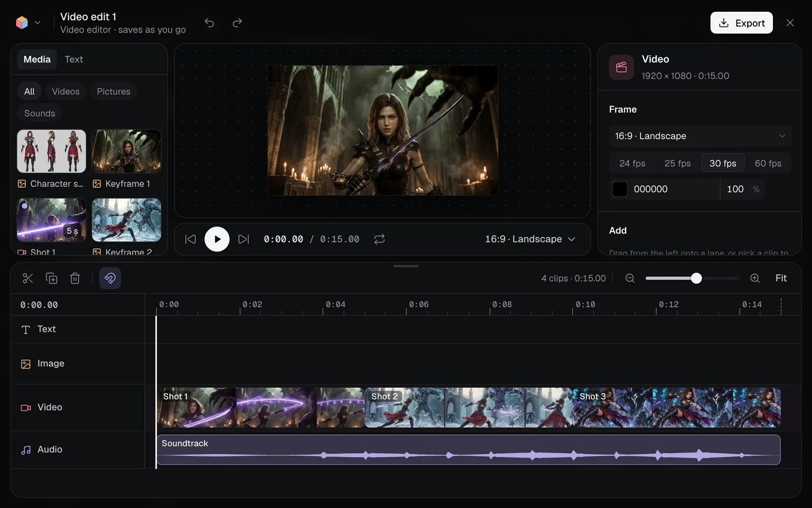The width and height of the screenshot is (812, 508).
Task: Open the app logo menu
Action: click(x=27, y=23)
